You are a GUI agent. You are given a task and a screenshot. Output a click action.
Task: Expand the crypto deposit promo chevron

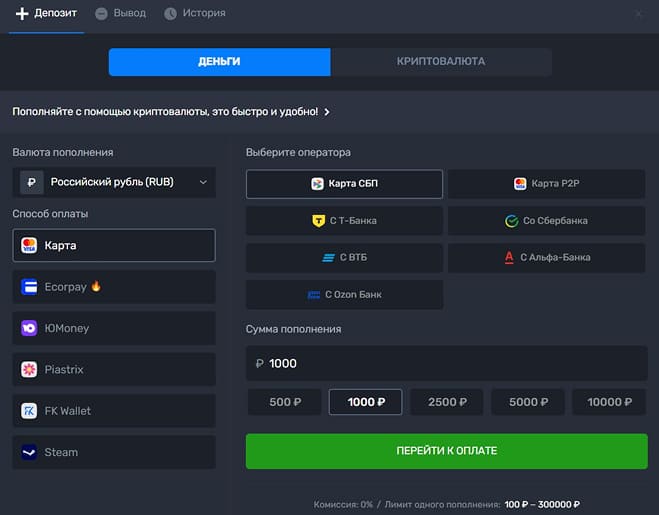327,112
